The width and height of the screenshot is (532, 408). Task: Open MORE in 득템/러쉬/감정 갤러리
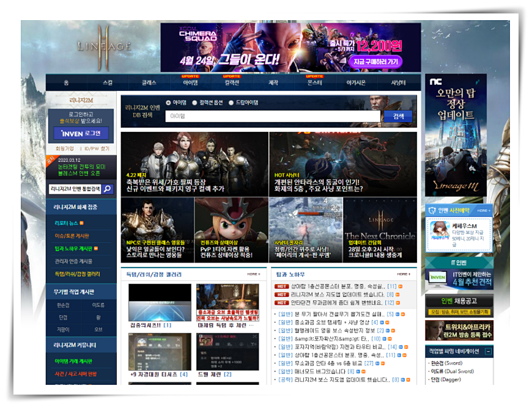point(254,274)
